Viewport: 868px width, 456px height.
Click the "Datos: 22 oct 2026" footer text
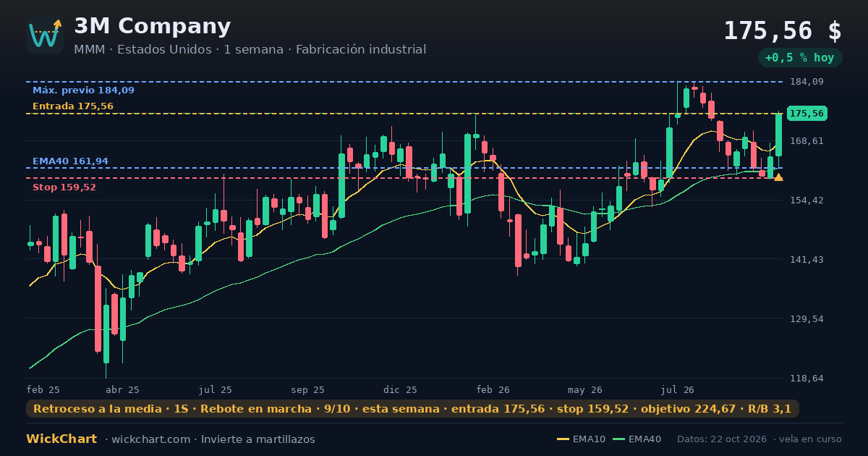723,439
